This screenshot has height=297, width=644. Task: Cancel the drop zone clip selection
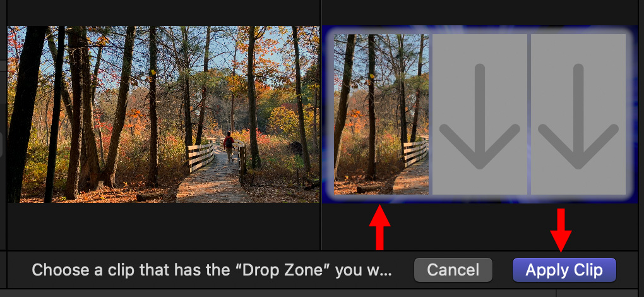click(x=453, y=270)
